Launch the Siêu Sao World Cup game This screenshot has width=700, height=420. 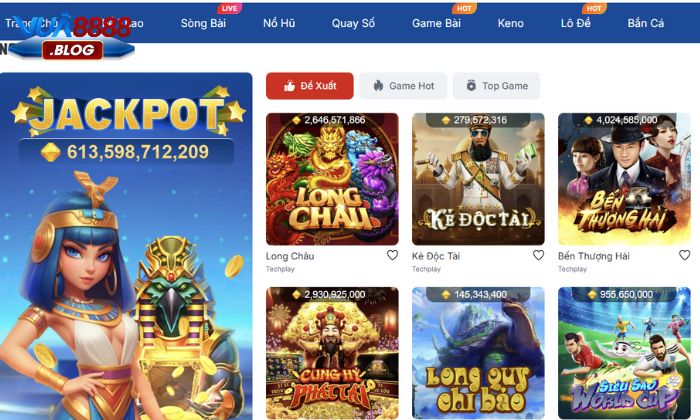coord(624,353)
